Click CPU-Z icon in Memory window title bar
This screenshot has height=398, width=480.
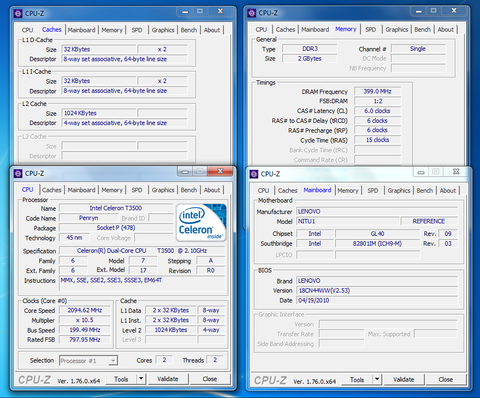click(x=251, y=13)
